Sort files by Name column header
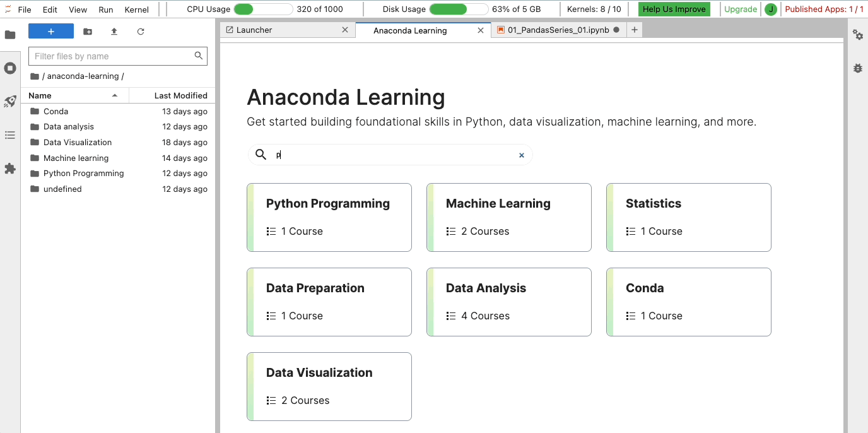868x433 pixels. [40, 96]
